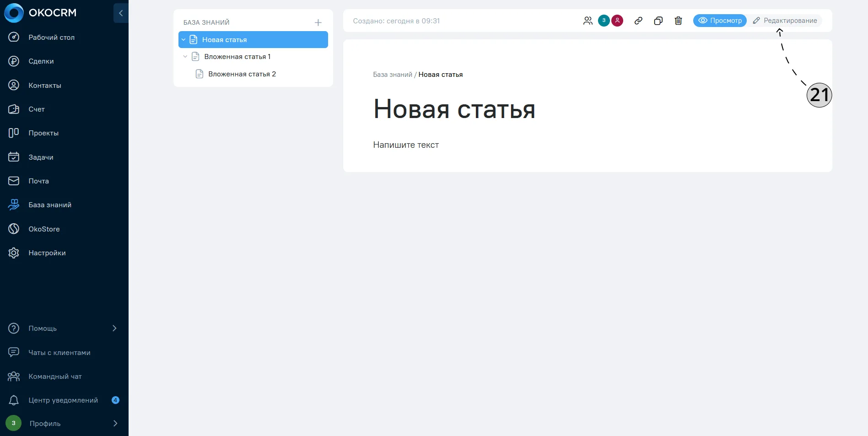Add a new article with the plus icon

tap(318, 22)
